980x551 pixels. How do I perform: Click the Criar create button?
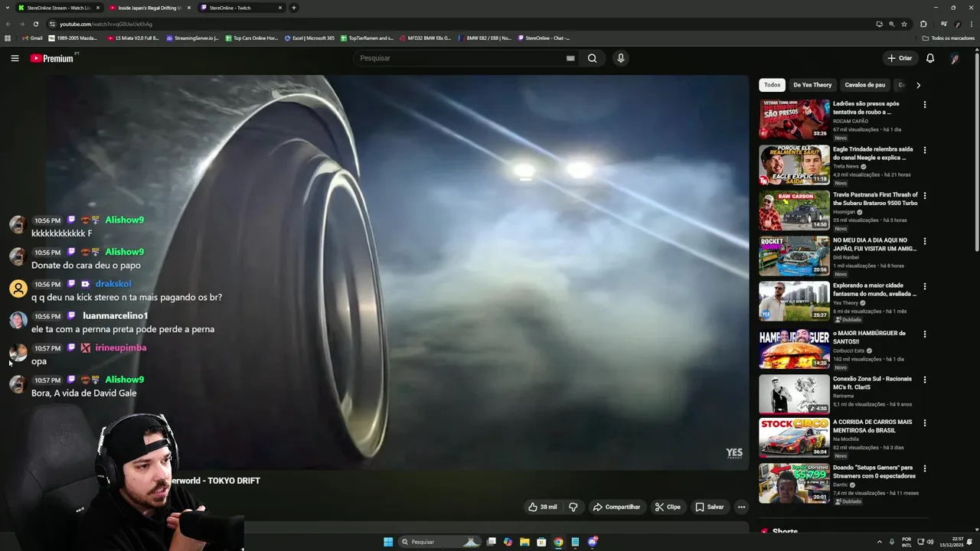point(900,58)
